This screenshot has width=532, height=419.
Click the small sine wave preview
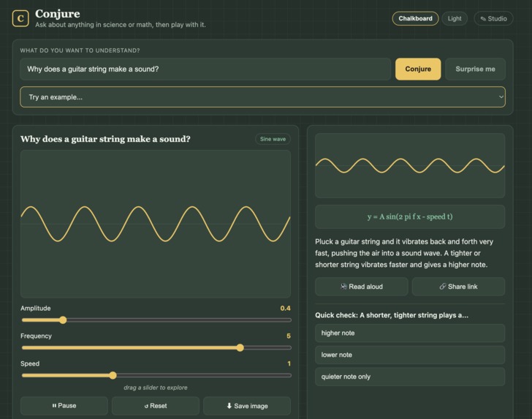click(410, 165)
